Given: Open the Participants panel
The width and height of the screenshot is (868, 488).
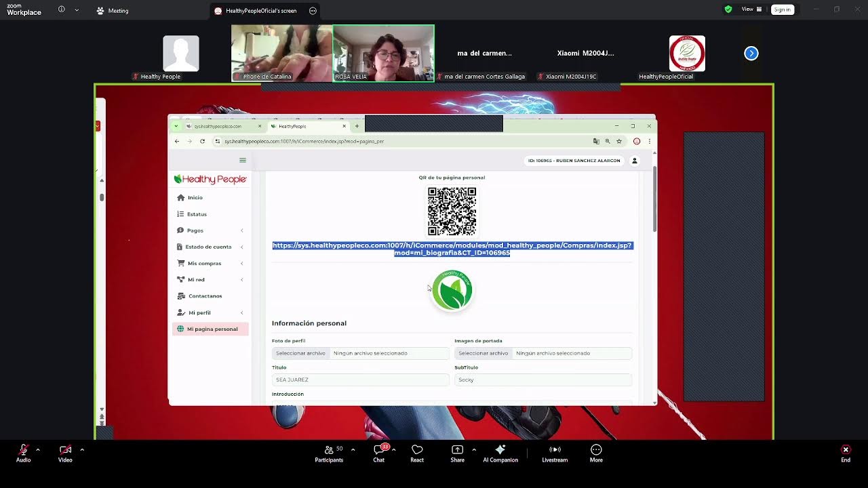Looking at the screenshot, I should [329, 453].
